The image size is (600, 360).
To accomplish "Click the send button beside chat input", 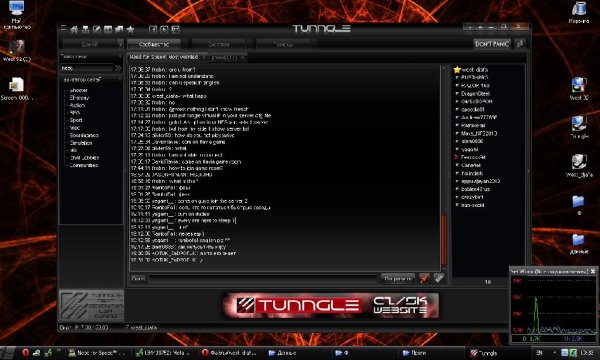I will point(398,279).
